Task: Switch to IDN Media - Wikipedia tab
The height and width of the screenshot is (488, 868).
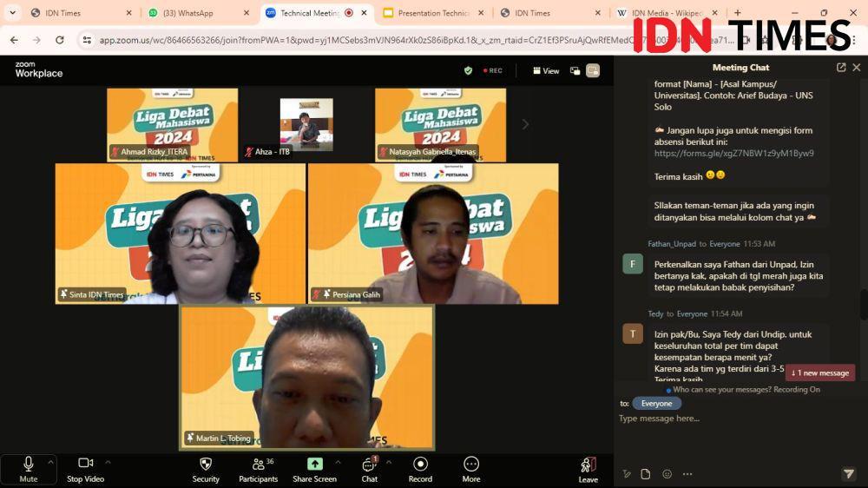Action: (x=667, y=13)
